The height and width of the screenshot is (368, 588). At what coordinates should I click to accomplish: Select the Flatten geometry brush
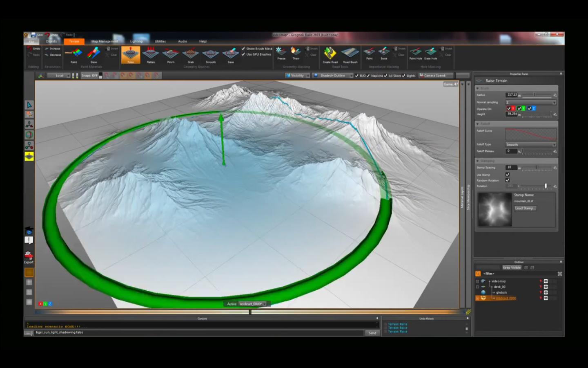coord(151,54)
